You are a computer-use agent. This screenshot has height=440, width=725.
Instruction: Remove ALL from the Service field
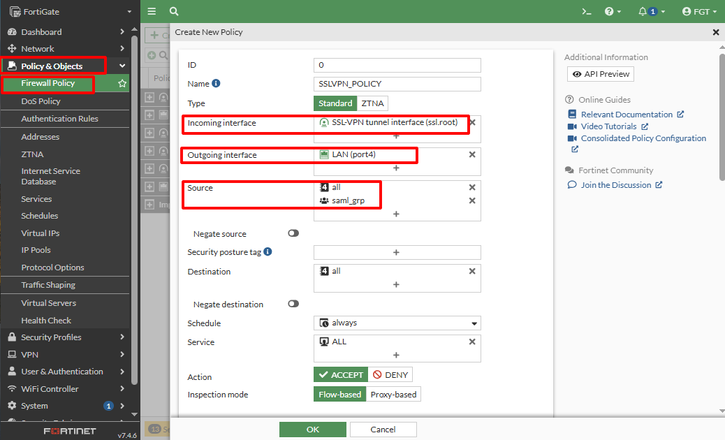(472, 342)
